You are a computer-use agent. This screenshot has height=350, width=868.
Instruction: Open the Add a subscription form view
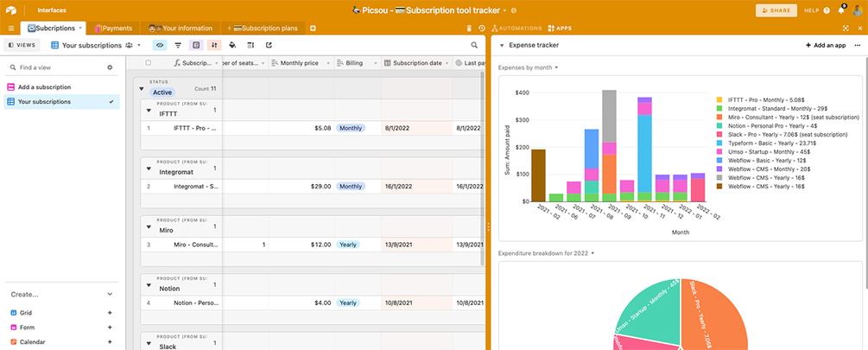61,87
